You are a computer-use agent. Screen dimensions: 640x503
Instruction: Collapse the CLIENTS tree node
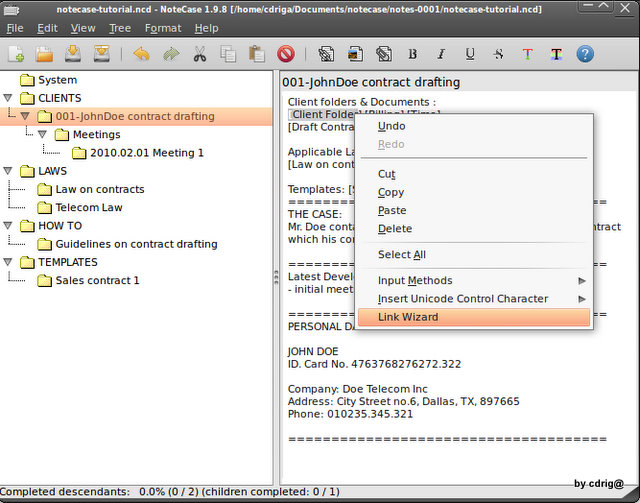(8, 98)
